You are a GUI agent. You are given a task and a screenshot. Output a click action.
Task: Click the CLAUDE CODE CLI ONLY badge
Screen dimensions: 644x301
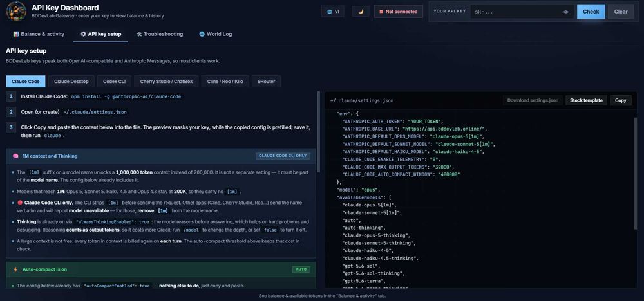tap(283, 156)
